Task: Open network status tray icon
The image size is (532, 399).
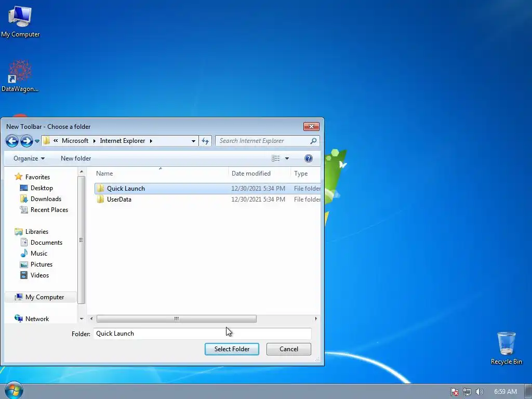Action: (x=467, y=392)
